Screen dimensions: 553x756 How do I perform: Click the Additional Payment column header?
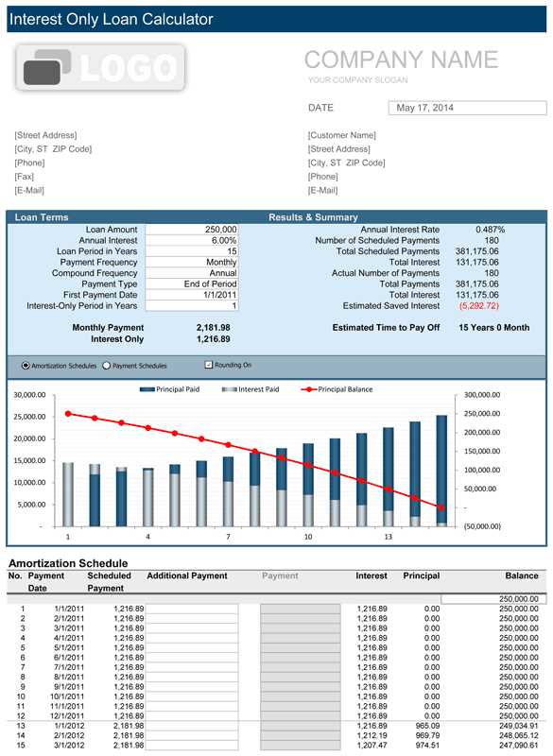tap(187, 576)
